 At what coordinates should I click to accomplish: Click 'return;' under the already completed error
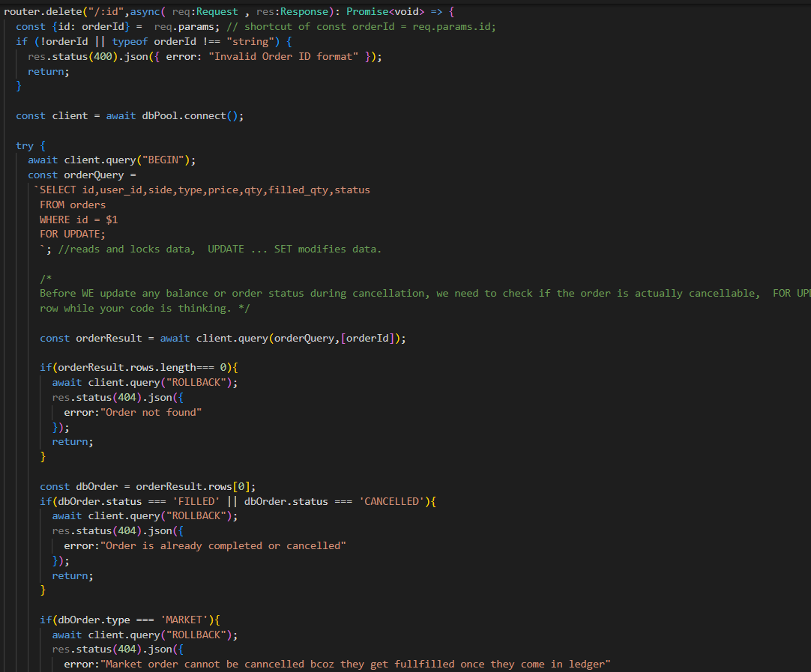coord(73,576)
